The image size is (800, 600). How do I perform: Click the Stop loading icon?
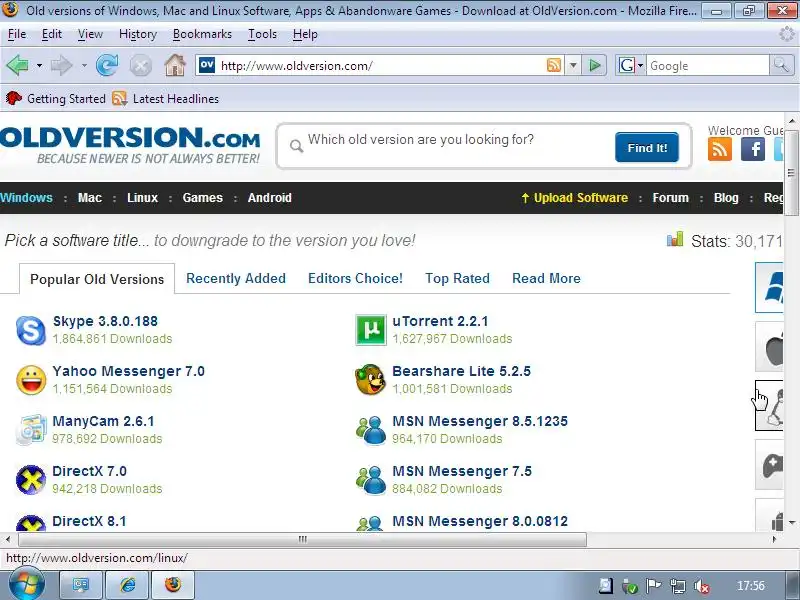[141, 66]
